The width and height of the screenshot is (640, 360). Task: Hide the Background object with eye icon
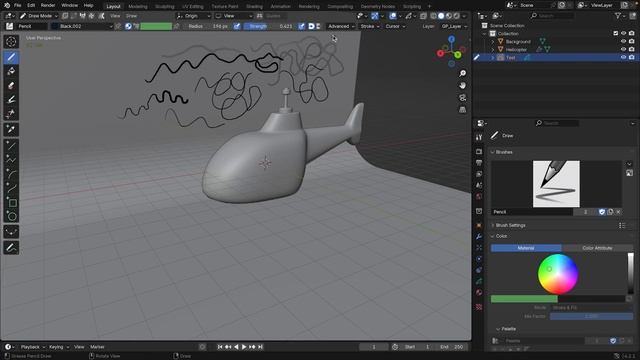click(623, 42)
